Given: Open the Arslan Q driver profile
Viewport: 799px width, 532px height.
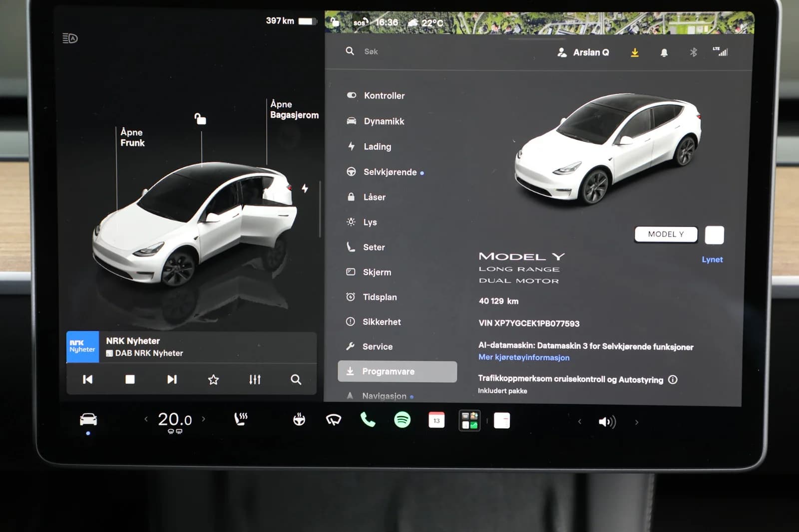Looking at the screenshot, I should pos(583,52).
